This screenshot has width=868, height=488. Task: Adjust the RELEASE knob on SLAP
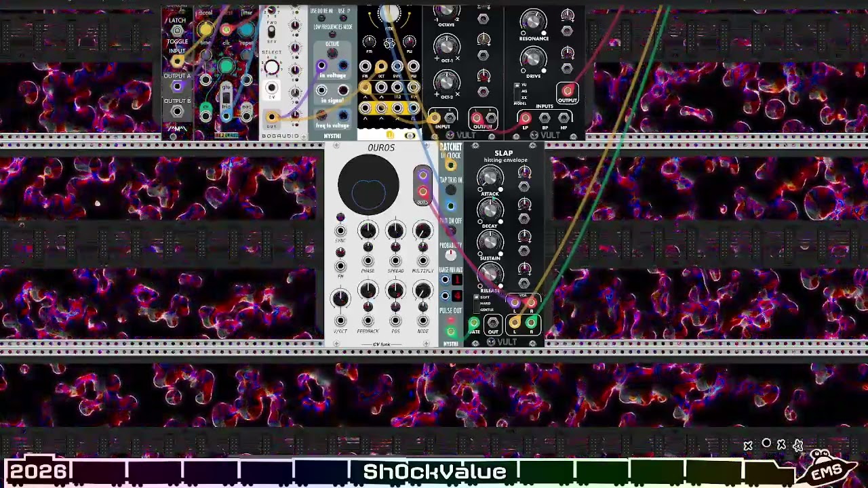tap(490, 274)
